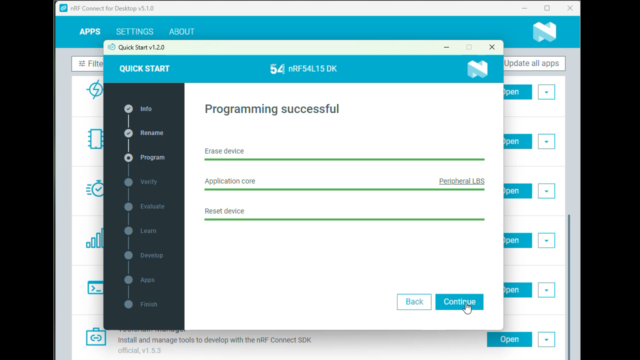The height and width of the screenshot is (360, 640).
Task: Select the Finish step in sidebar
Action: click(140, 304)
